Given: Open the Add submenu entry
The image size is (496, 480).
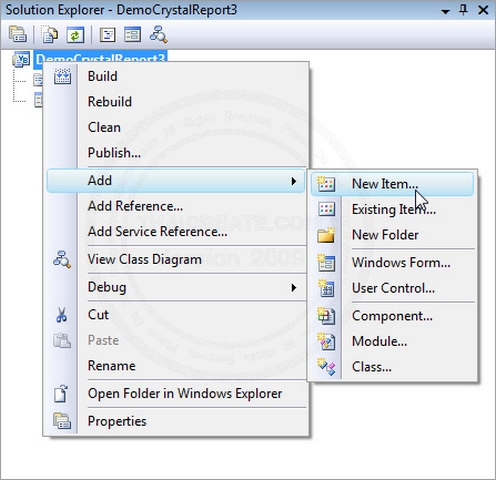Looking at the screenshot, I should (x=176, y=181).
